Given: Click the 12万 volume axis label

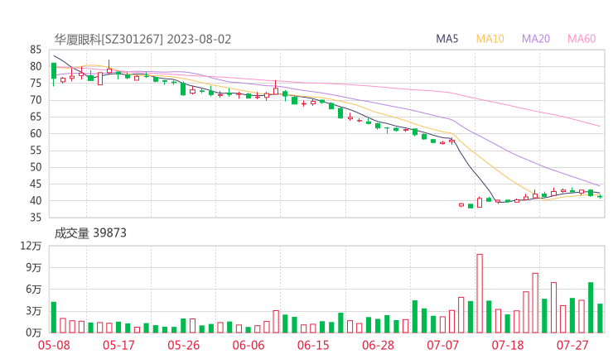Looking at the screenshot, I should pyautogui.click(x=31, y=246).
